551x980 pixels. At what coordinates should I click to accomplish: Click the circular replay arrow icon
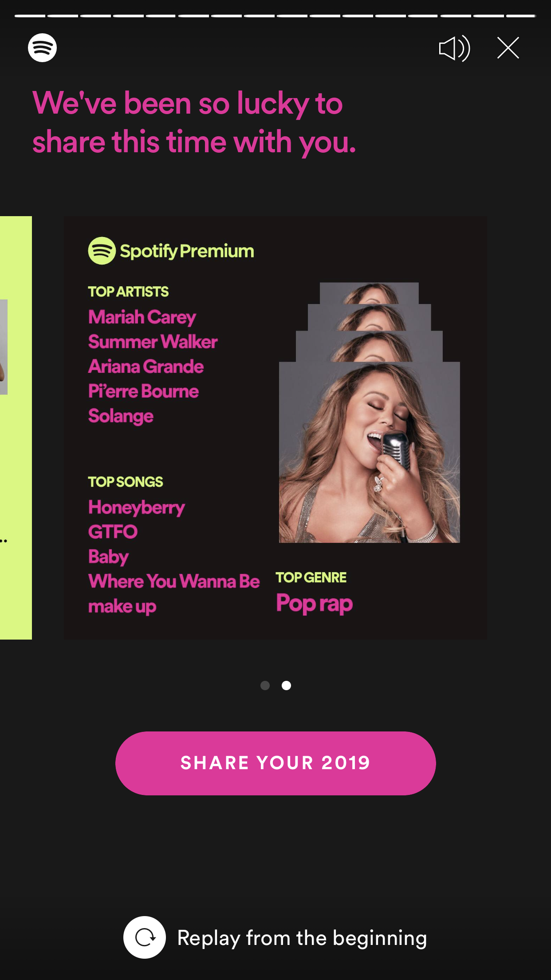pyautogui.click(x=145, y=937)
